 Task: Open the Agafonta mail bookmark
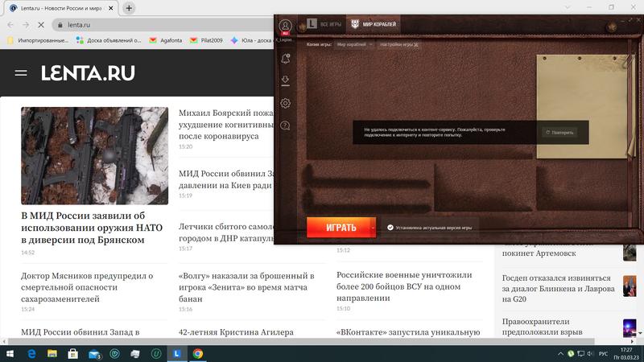(x=166, y=40)
